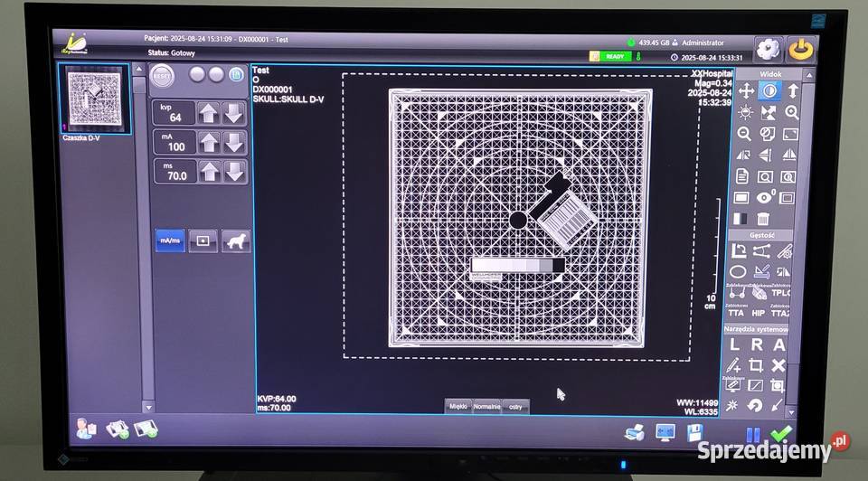This screenshot has height=481, width=868.
Task: Decrease kVp with the down arrow
Action: point(233,114)
